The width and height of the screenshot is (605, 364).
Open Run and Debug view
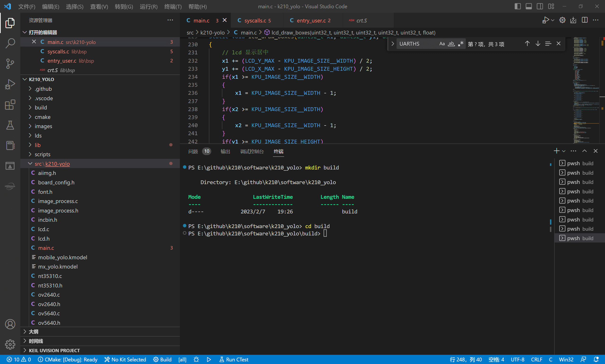tap(10, 84)
